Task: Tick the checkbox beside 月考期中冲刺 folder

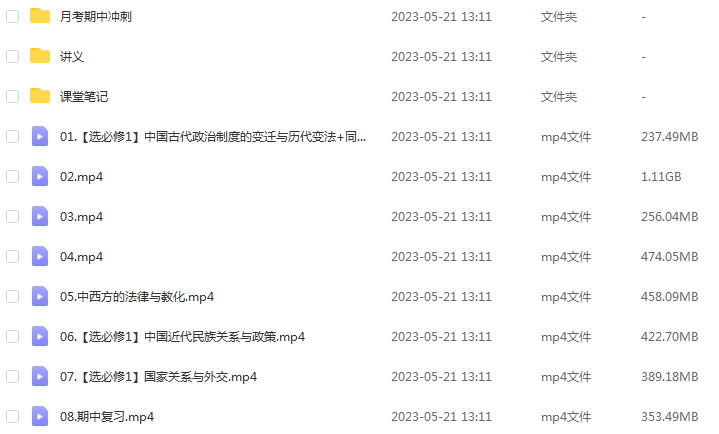Action: click(x=12, y=17)
